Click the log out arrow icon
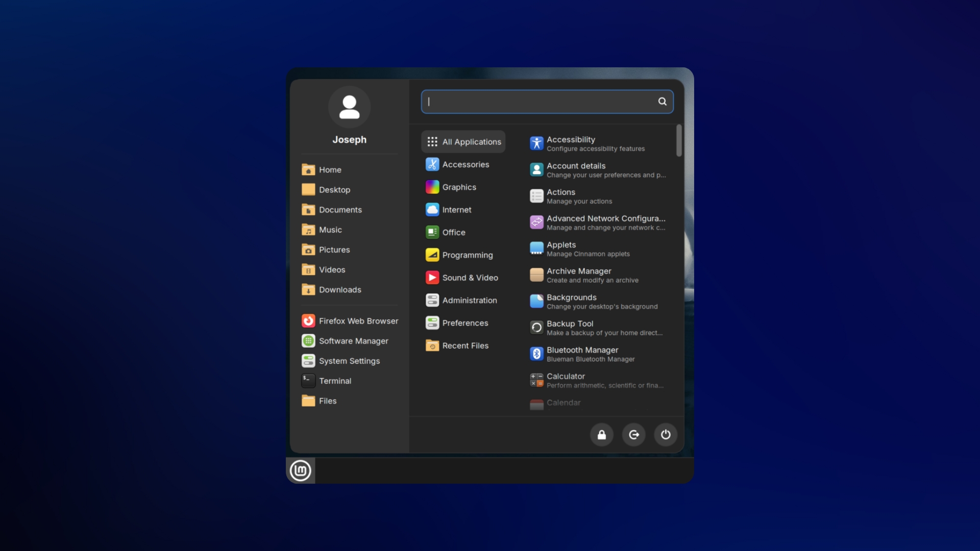The image size is (980, 551). pyautogui.click(x=634, y=435)
